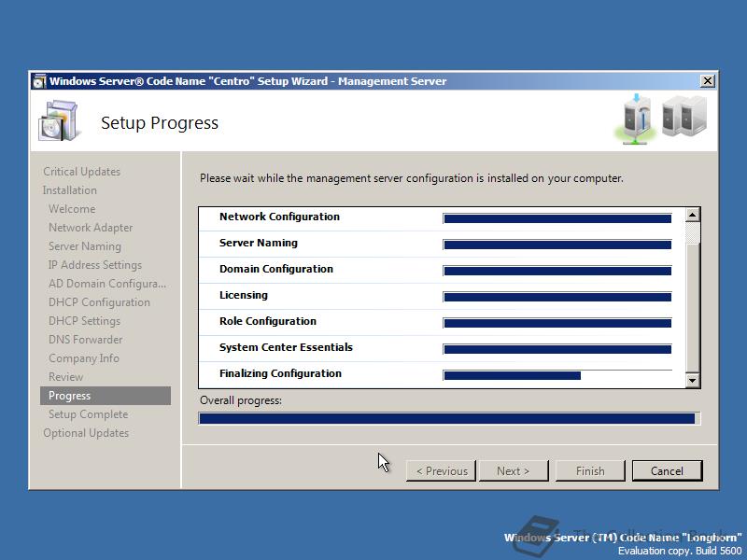Select the DNS Forwarder step
This screenshot has width=747, height=560.
pos(85,340)
